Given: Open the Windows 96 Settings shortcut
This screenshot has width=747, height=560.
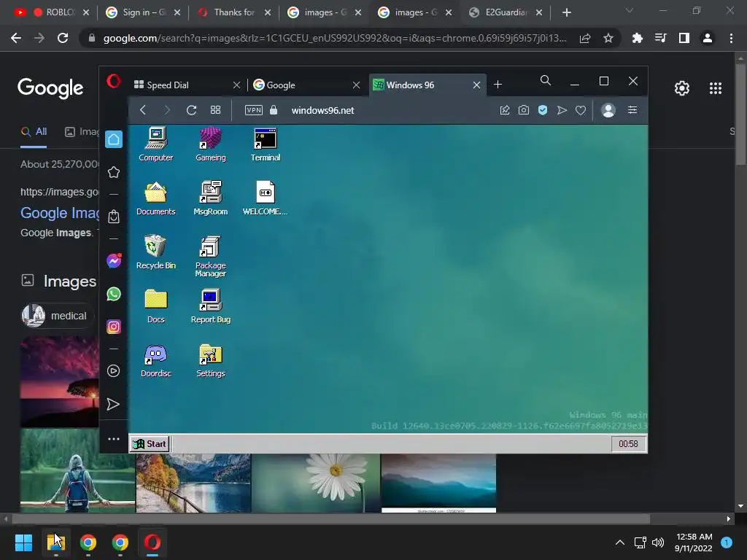Looking at the screenshot, I should click(211, 360).
